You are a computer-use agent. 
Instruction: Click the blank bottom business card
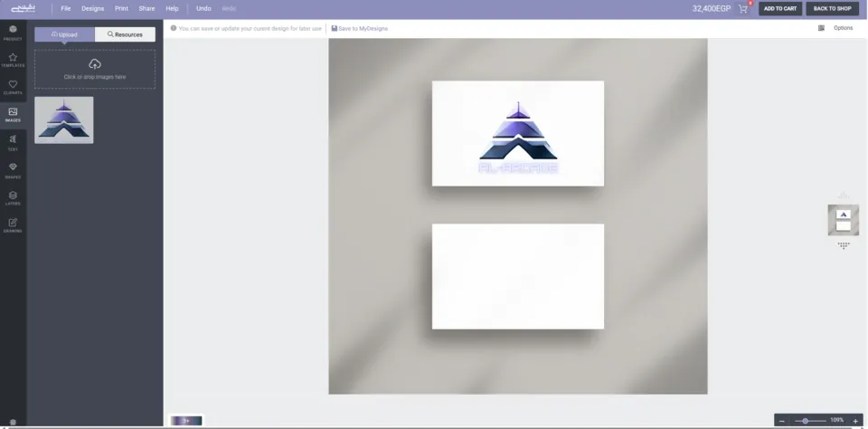pos(518,277)
